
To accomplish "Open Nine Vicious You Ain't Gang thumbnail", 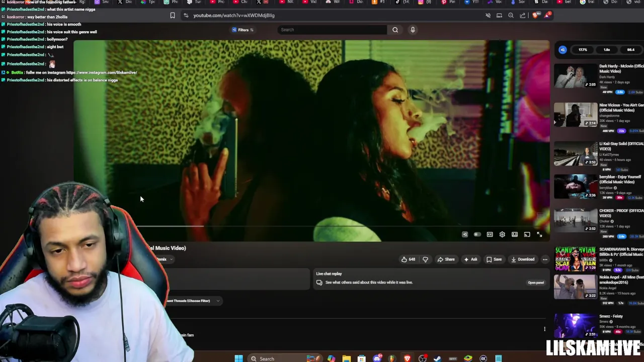I will click(x=576, y=115).
